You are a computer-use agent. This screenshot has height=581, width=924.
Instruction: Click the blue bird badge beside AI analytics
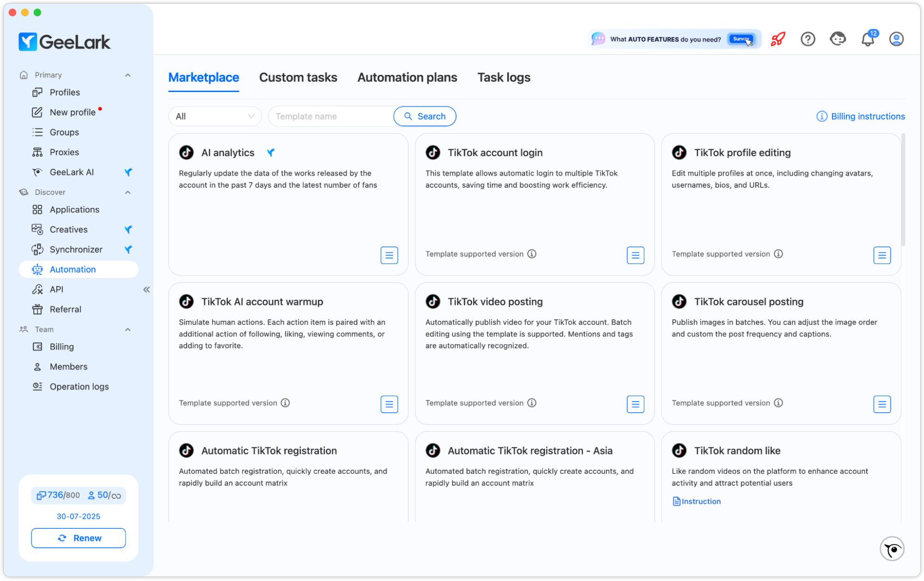271,153
